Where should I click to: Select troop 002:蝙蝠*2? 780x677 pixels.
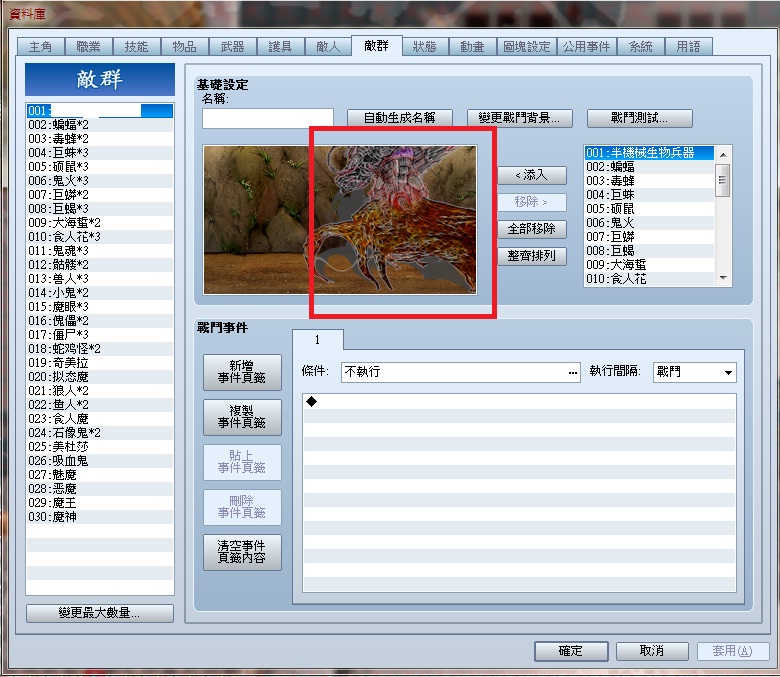[100, 124]
